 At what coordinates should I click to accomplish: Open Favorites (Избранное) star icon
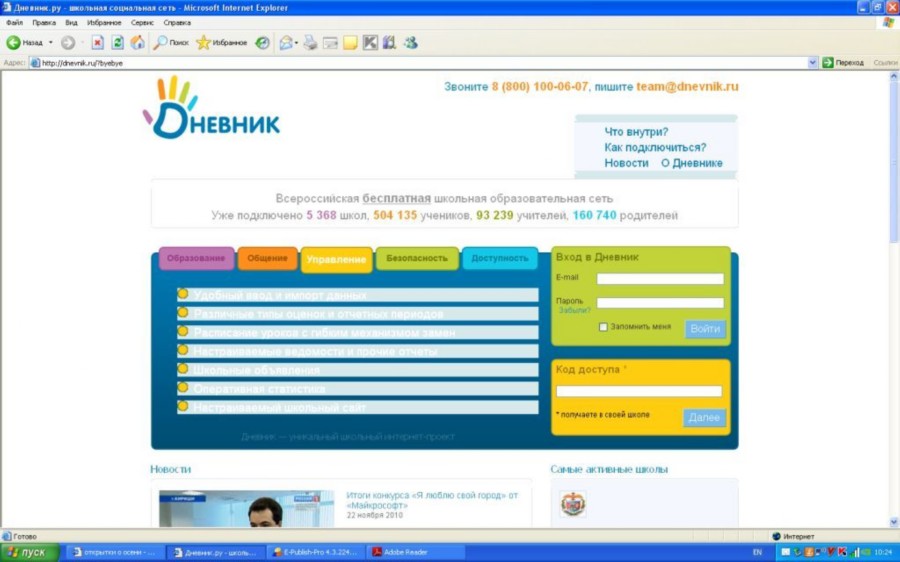203,42
